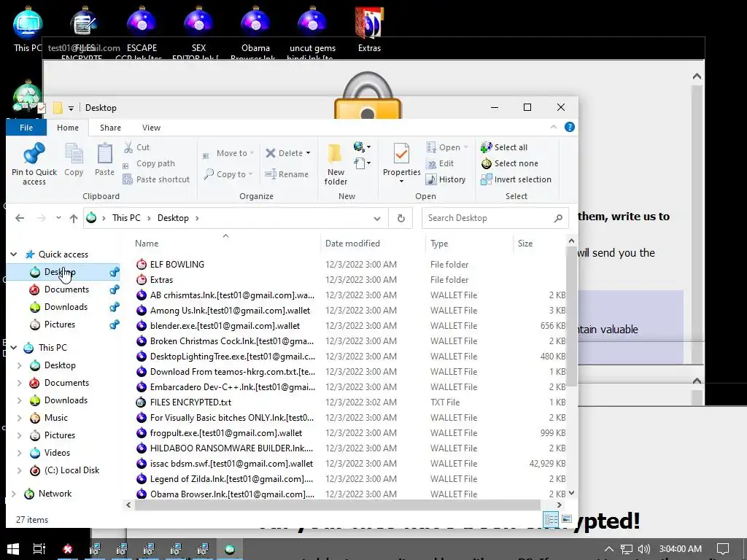The height and width of the screenshot is (560, 747).
Task: Switch to the Share ribbon tab
Action: tap(110, 128)
